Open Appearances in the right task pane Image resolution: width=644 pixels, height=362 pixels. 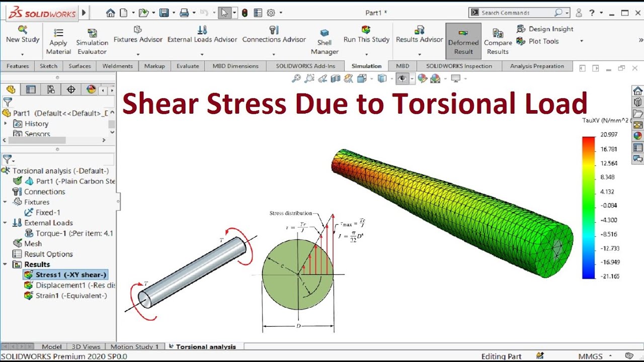[637, 136]
